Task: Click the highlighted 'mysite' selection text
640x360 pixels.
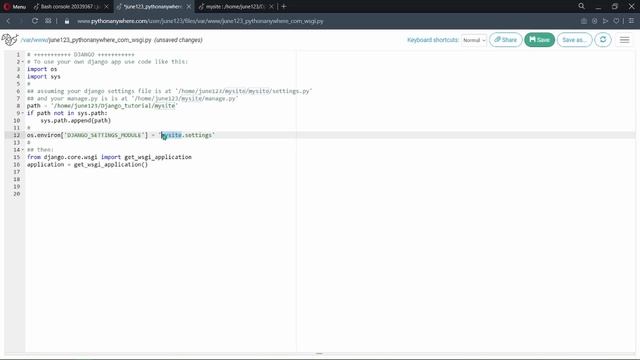Action: (171, 135)
